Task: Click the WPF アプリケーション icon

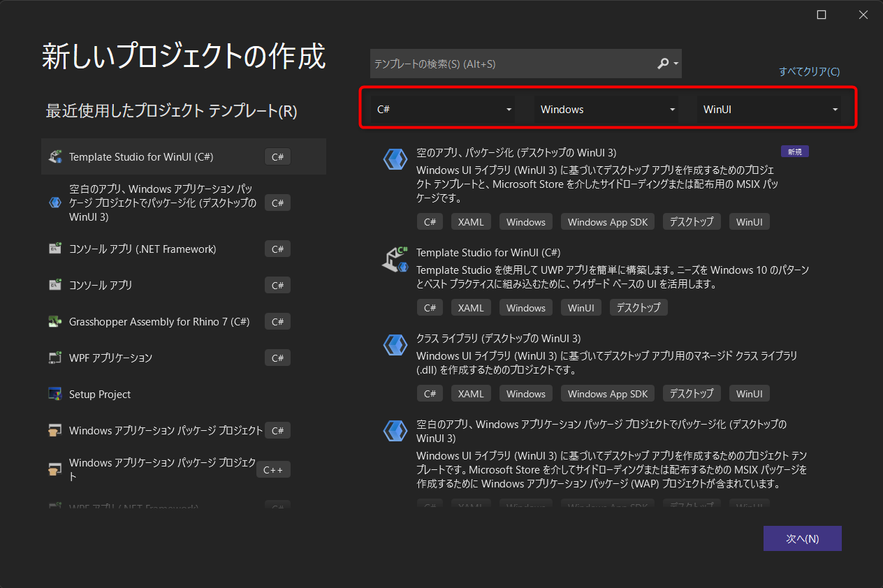Action: [x=55, y=358]
